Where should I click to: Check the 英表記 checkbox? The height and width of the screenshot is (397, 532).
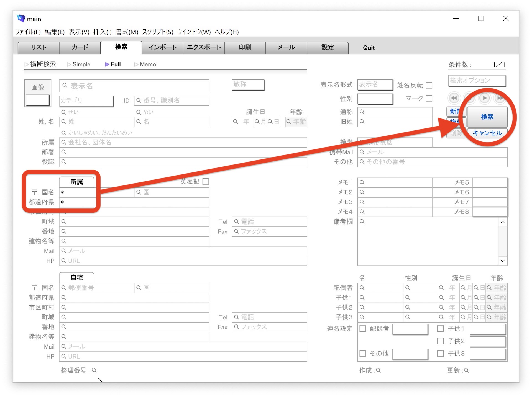tap(206, 181)
